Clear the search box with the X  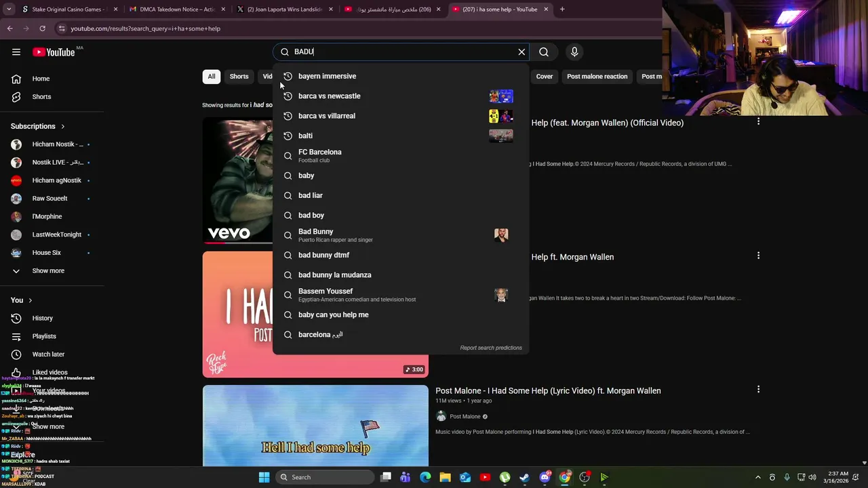click(521, 52)
